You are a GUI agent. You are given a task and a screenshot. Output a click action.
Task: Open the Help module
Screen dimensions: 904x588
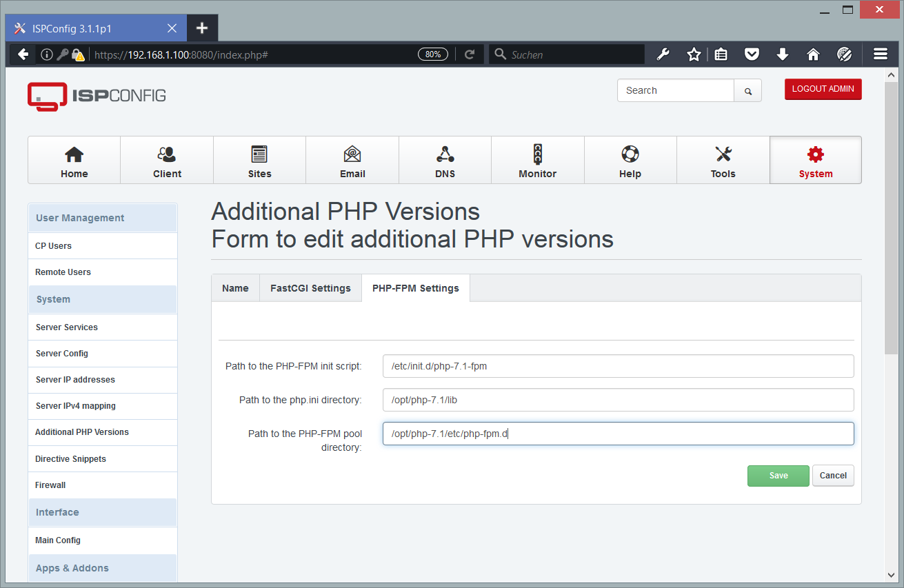(x=630, y=160)
